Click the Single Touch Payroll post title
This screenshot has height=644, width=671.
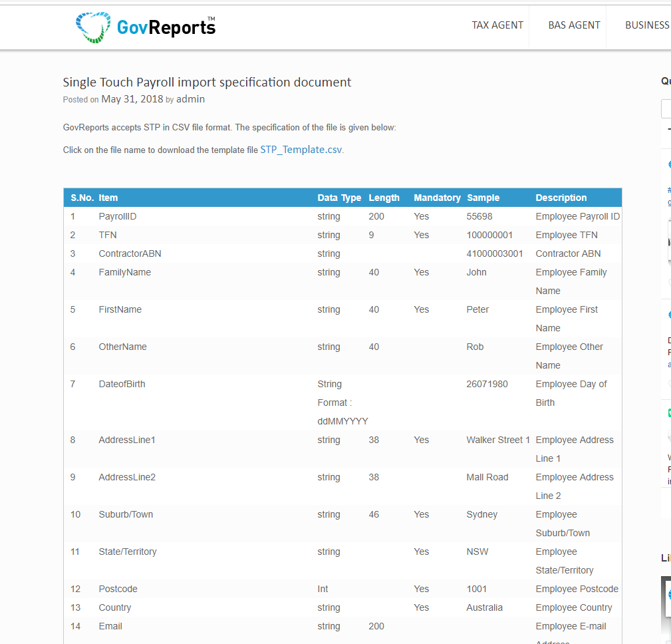207,82
